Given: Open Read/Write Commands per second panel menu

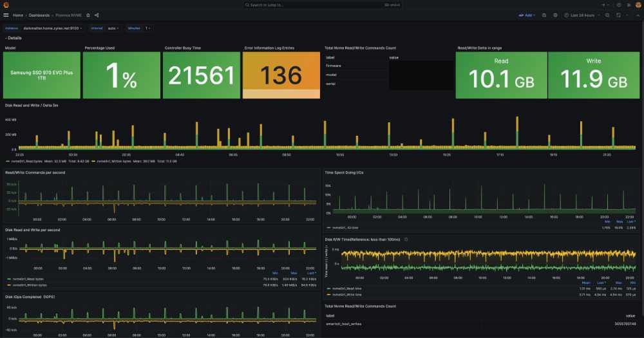Looking at the screenshot, I should [x=35, y=173].
